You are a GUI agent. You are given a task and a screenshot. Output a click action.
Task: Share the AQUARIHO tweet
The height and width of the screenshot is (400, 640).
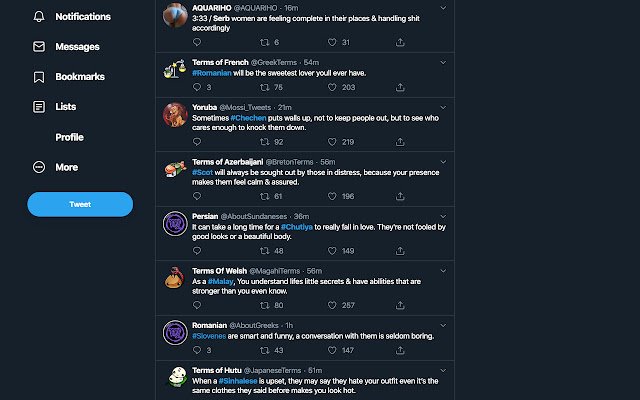(400, 42)
